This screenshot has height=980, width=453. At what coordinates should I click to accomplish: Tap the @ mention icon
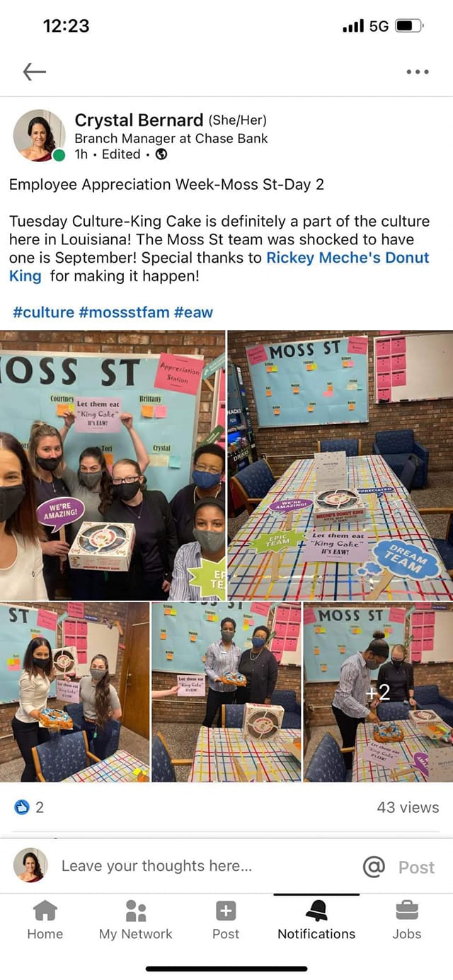pos(374,866)
